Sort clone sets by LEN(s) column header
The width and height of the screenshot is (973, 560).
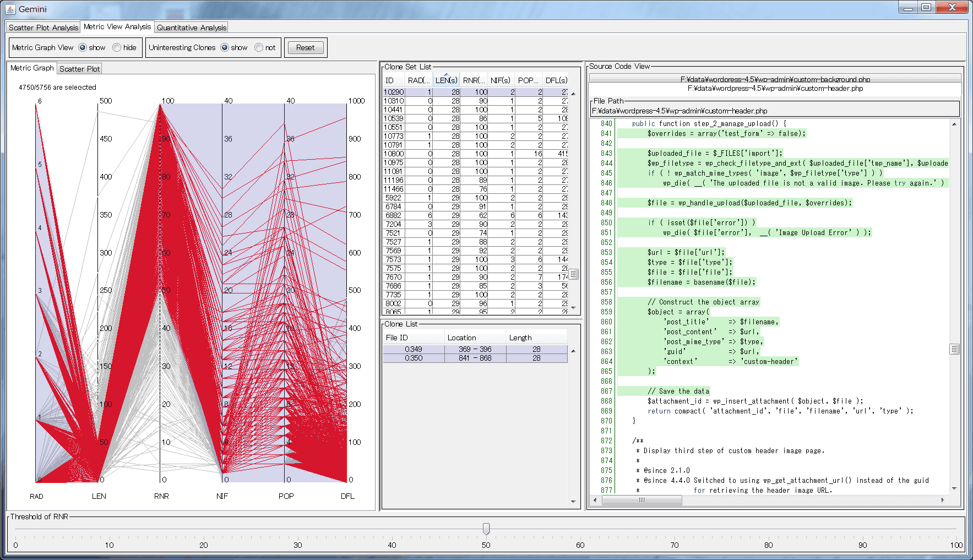pos(446,80)
